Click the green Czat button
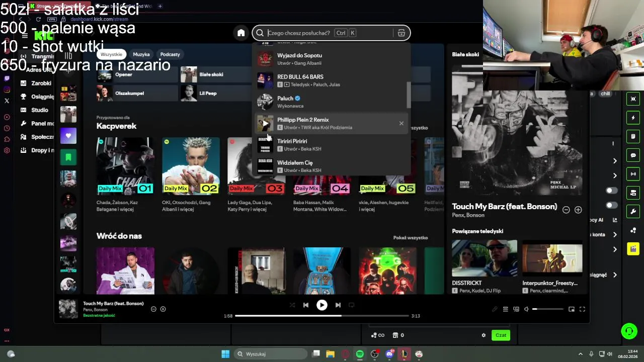The image size is (644, 362). coord(501,335)
